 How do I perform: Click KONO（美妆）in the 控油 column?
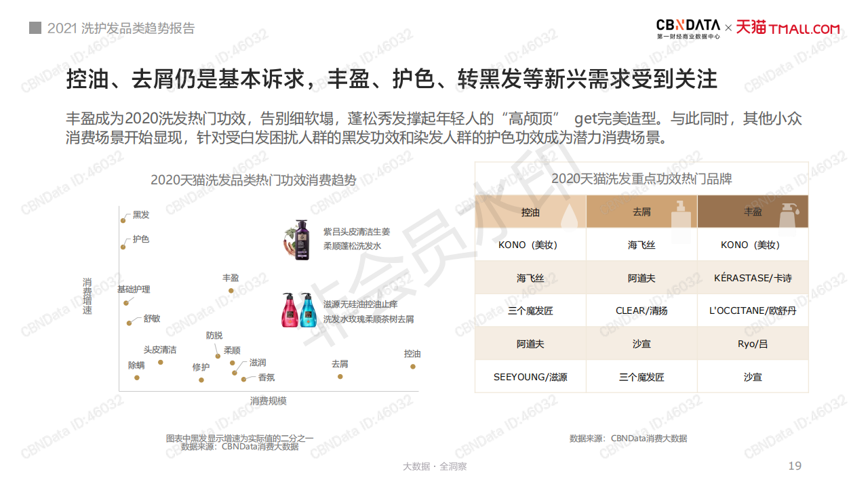530,245
